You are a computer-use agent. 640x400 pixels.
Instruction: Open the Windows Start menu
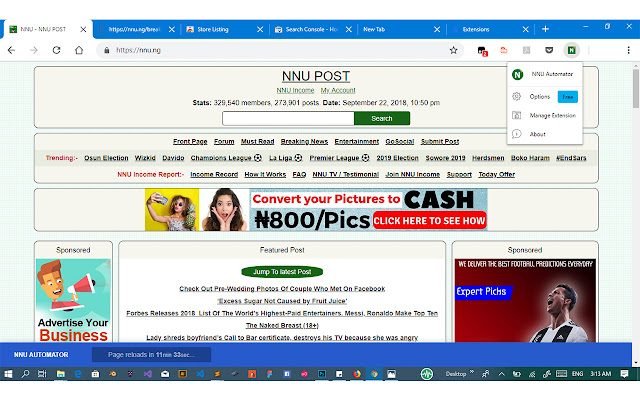pyautogui.click(x=8, y=373)
